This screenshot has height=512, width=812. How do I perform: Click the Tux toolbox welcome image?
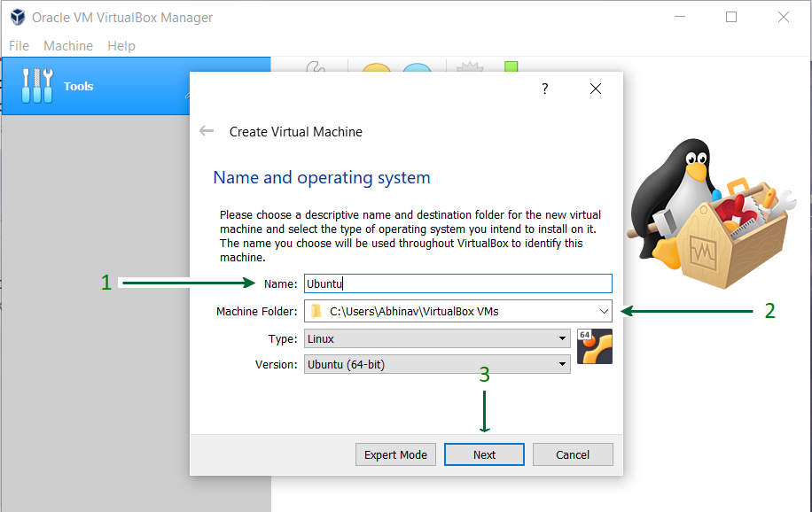711,213
